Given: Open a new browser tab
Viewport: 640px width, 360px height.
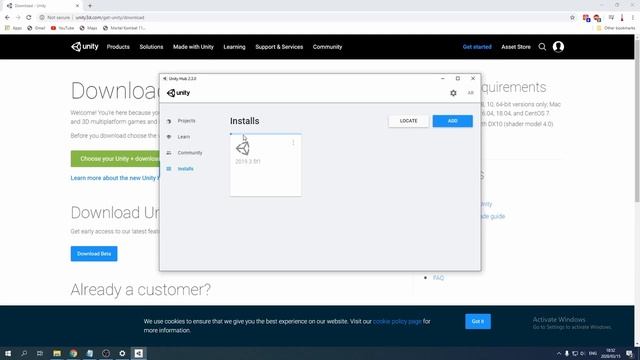Looking at the screenshot, I should pyautogui.click(x=90, y=6).
